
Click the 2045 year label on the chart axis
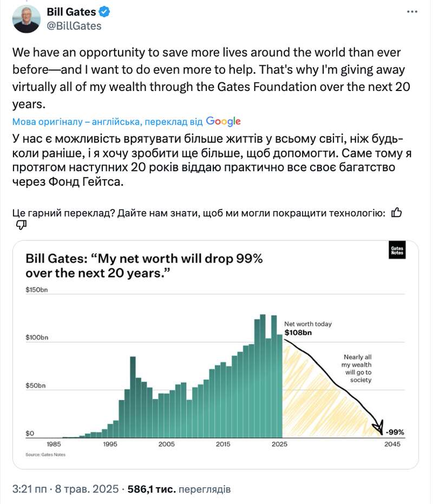point(392,444)
